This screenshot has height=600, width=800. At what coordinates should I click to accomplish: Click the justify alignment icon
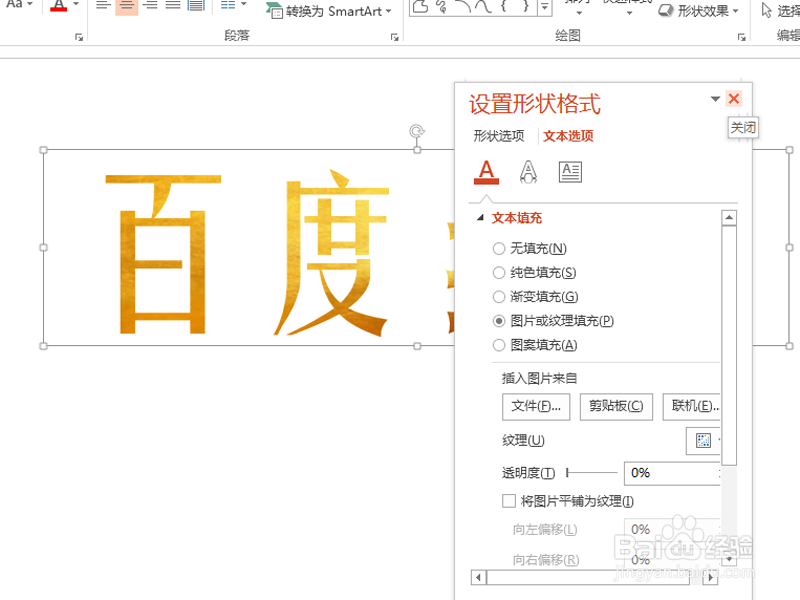click(x=173, y=5)
